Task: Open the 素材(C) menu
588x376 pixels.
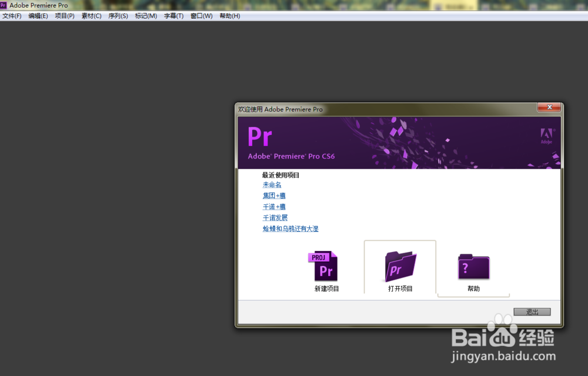Action: pyautogui.click(x=92, y=16)
